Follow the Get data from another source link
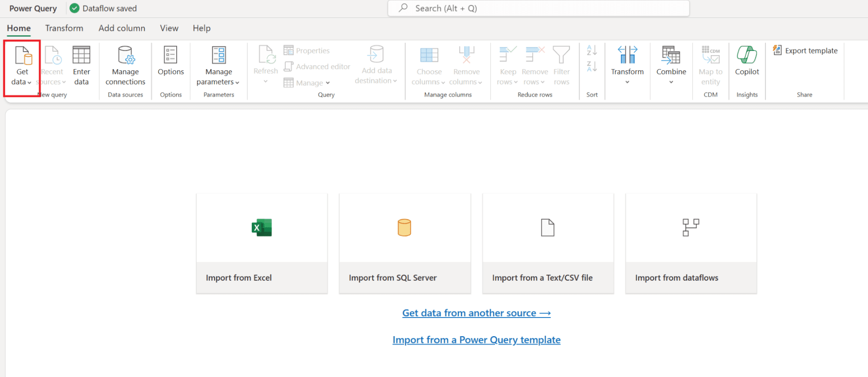Image resolution: width=868 pixels, height=377 pixels. pos(476,313)
